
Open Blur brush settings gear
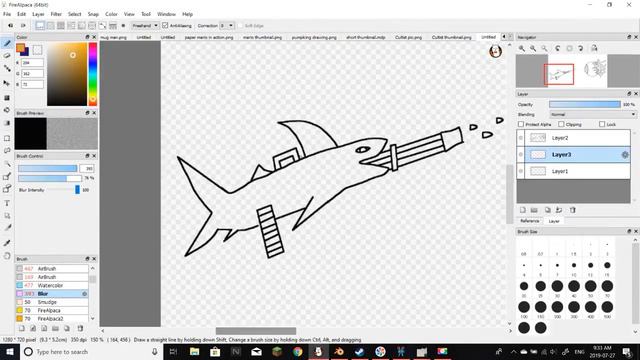click(84, 294)
